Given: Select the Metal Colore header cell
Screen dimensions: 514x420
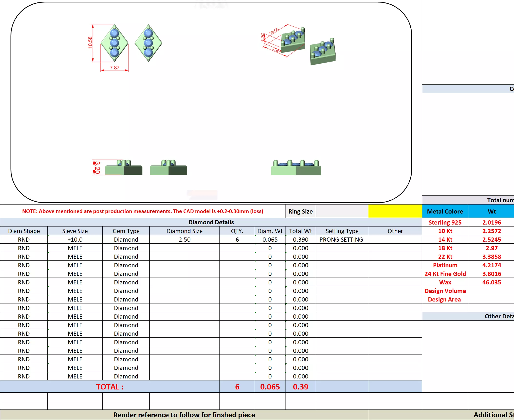Looking at the screenshot, I should tap(445, 211).
